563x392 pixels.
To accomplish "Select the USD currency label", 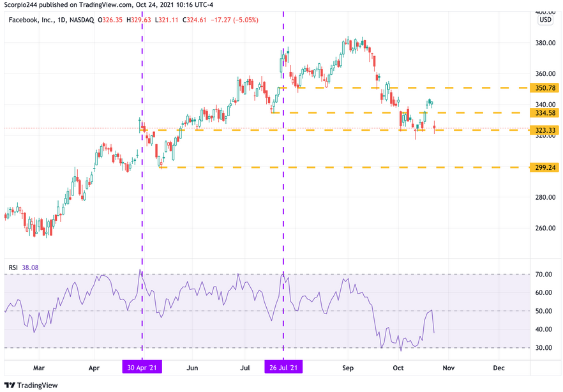I will tap(545, 20).
